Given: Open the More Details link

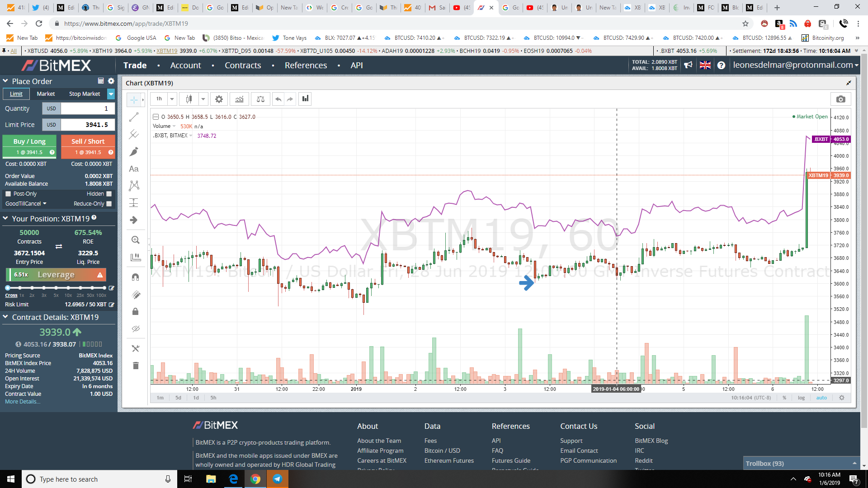Looking at the screenshot, I should pos(23,401).
